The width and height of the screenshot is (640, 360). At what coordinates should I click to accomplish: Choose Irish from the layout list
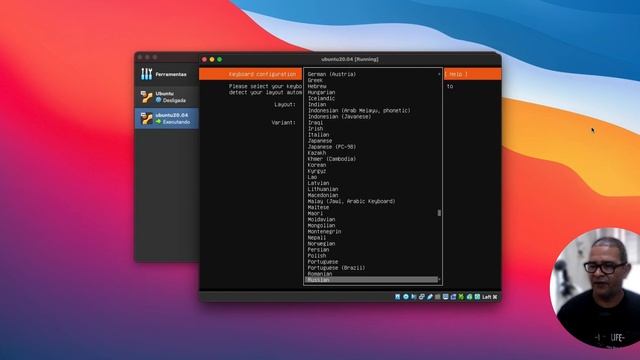pyautogui.click(x=315, y=129)
